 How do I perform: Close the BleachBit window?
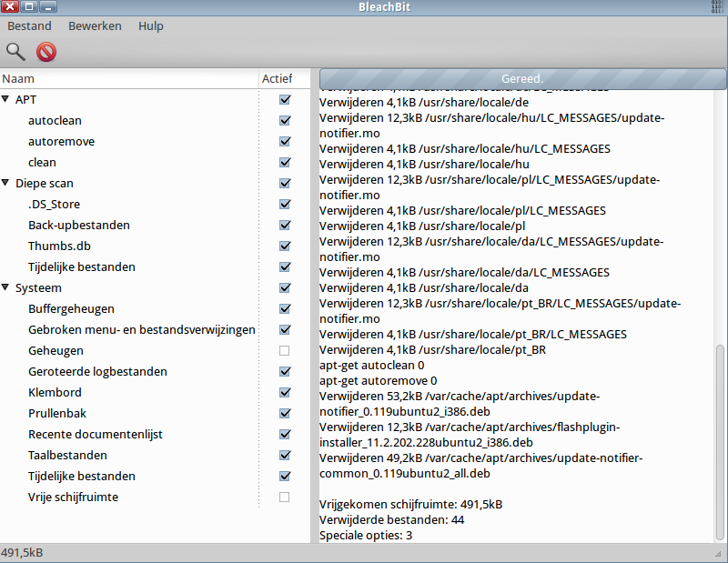(x=10, y=7)
